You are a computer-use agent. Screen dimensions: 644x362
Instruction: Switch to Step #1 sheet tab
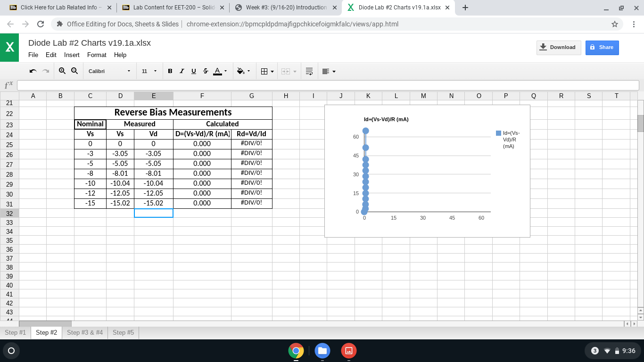click(15, 332)
